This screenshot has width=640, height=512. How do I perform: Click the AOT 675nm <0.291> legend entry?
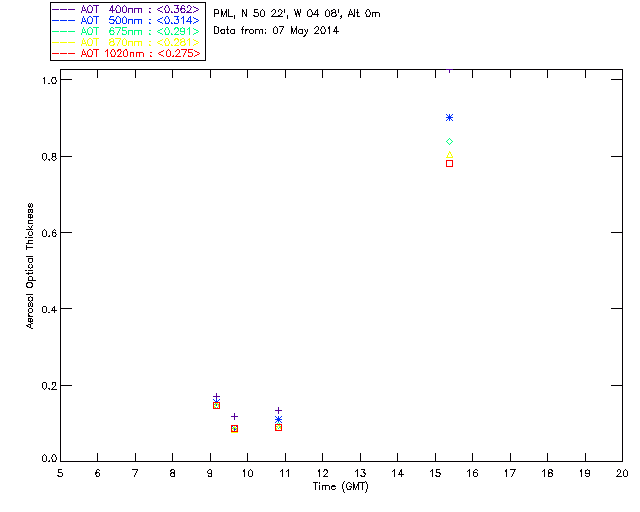tap(126, 31)
